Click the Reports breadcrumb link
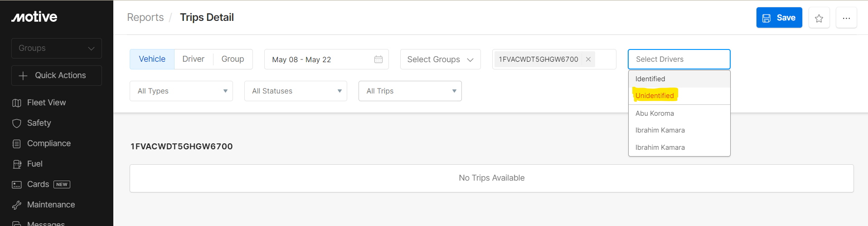 coord(145,17)
